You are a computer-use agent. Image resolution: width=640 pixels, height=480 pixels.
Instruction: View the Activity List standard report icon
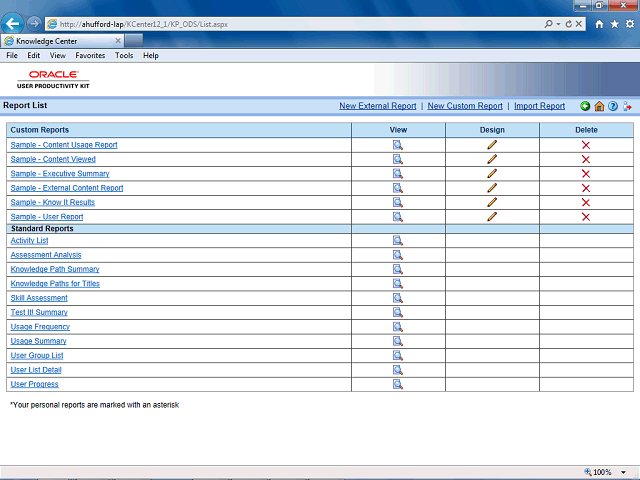(x=398, y=240)
